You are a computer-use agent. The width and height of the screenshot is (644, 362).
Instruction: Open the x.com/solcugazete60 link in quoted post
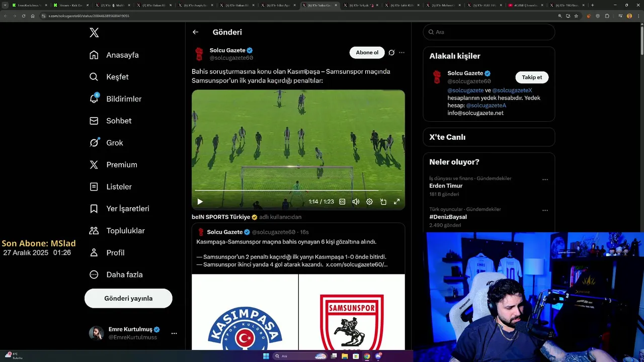(x=357, y=264)
